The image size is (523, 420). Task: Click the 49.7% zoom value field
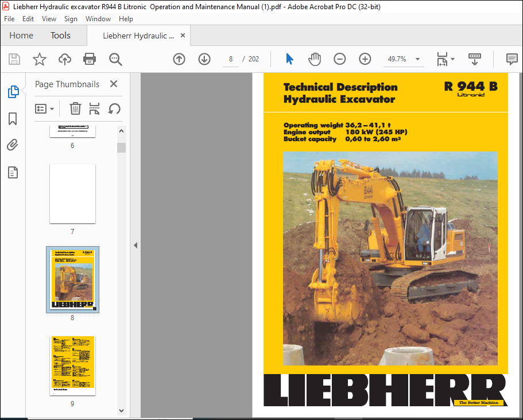click(x=397, y=59)
